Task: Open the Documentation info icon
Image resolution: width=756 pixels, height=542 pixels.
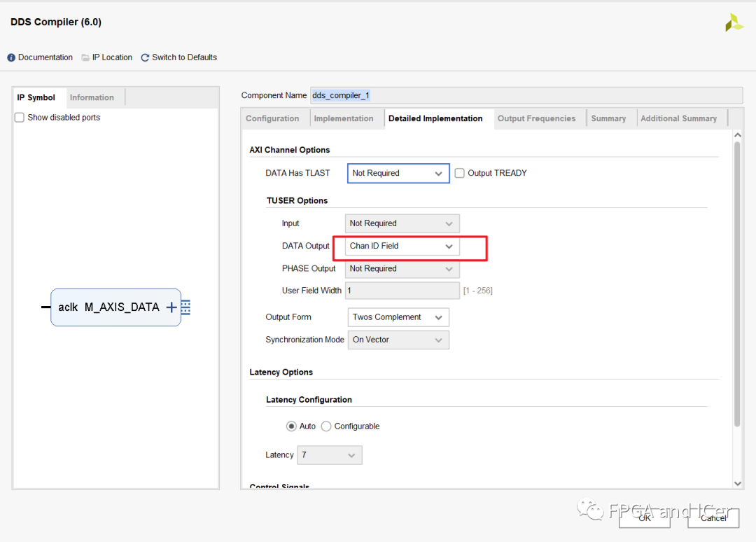Action: (x=11, y=57)
